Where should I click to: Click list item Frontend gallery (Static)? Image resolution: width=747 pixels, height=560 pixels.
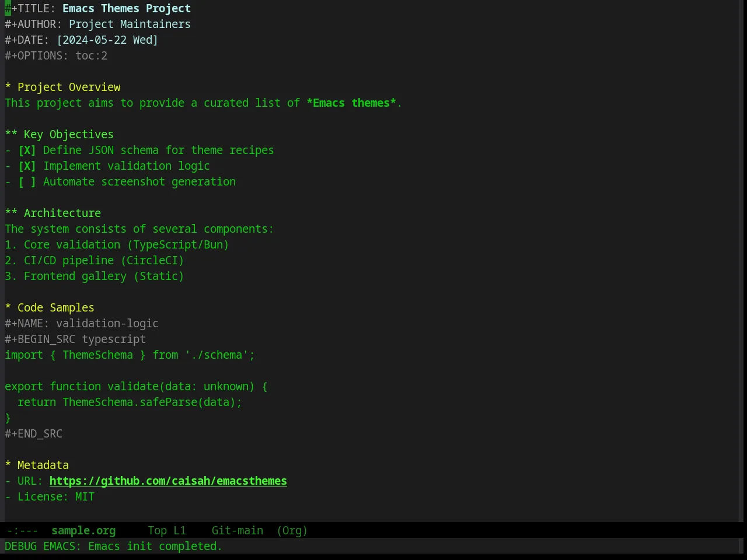click(95, 276)
